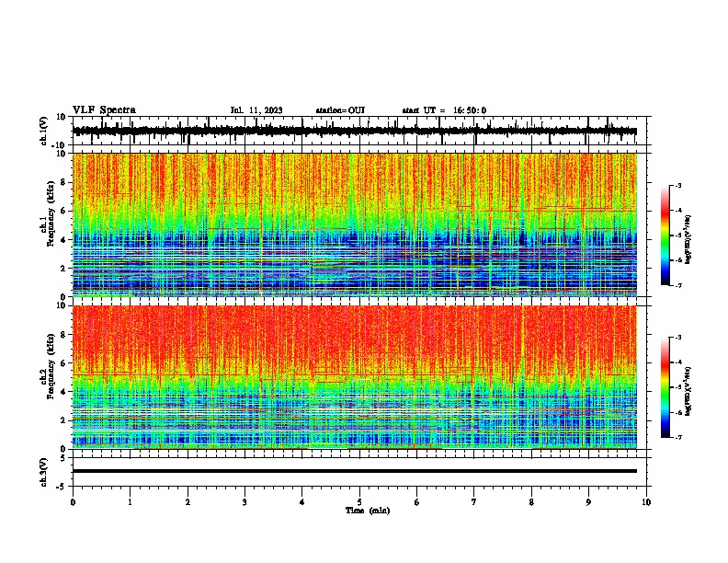The image size is (728, 563).
Task: Click the "start UT = 16:50:0" header text
Action: pyautogui.click(x=444, y=110)
